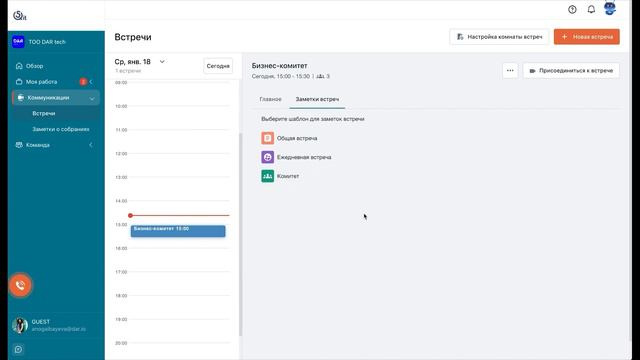Create a meeting with Новая встреча
This screenshot has width=640, height=360.
point(587,37)
